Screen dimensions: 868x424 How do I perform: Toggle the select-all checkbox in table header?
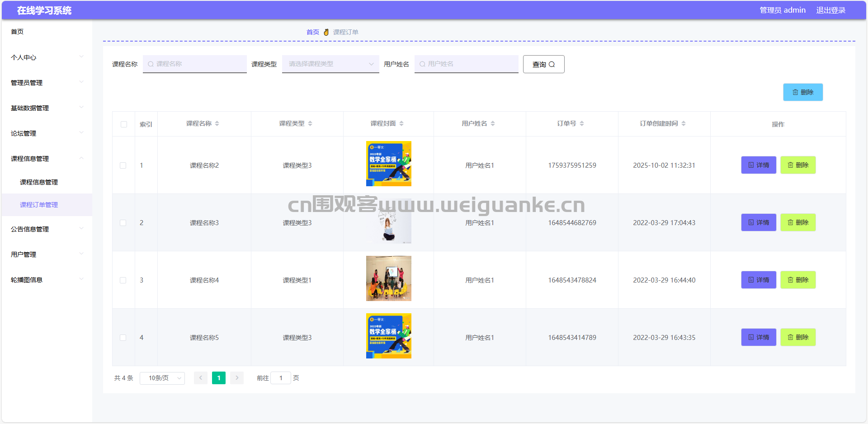(124, 124)
